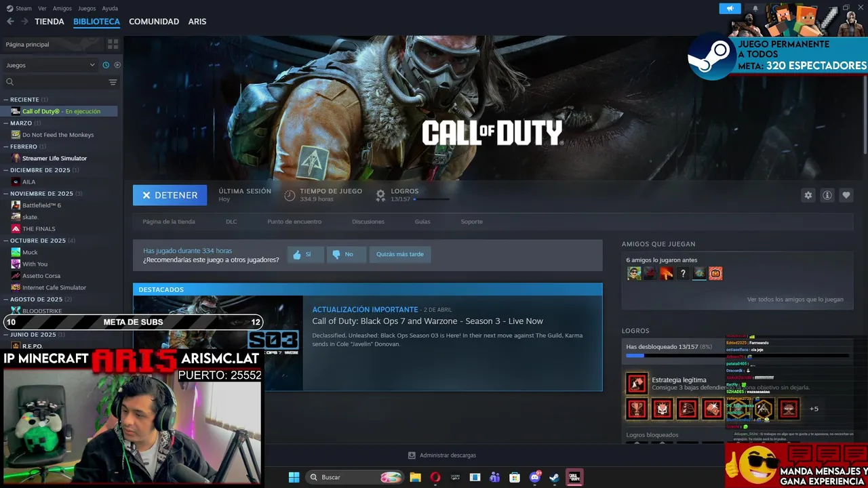Open the Soporte tab
868x488 pixels.
click(x=472, y=222)
